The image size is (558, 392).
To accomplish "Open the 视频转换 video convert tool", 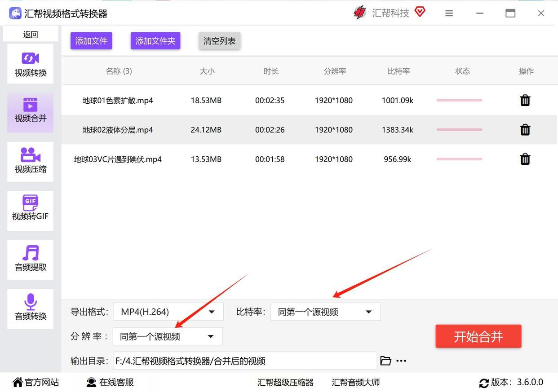I will pyautogui.click(x=30, y=64).
